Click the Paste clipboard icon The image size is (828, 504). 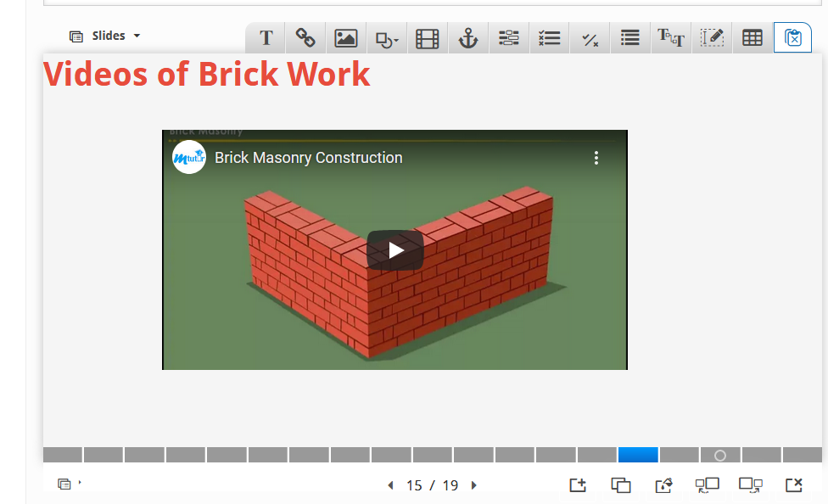pos(792,38)
